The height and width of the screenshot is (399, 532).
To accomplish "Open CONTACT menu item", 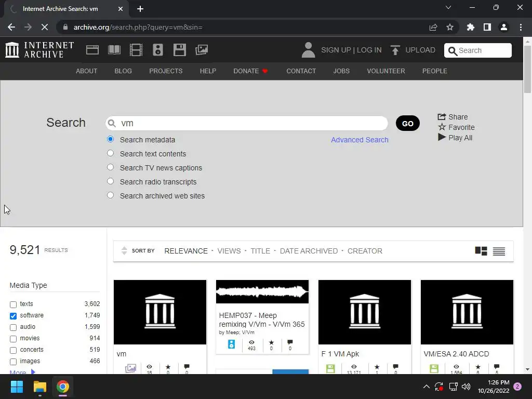I will [x=301, y=71].
